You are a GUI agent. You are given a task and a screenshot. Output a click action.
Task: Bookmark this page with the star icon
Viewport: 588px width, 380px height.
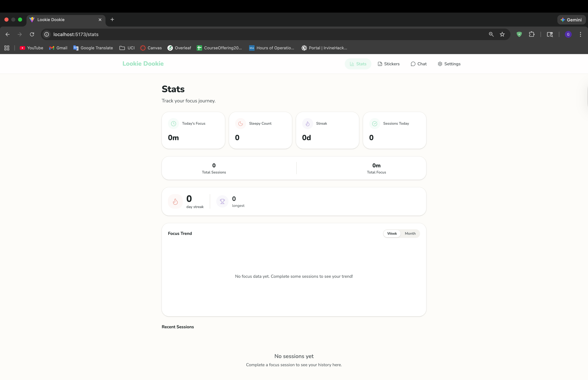coord(502,34)
